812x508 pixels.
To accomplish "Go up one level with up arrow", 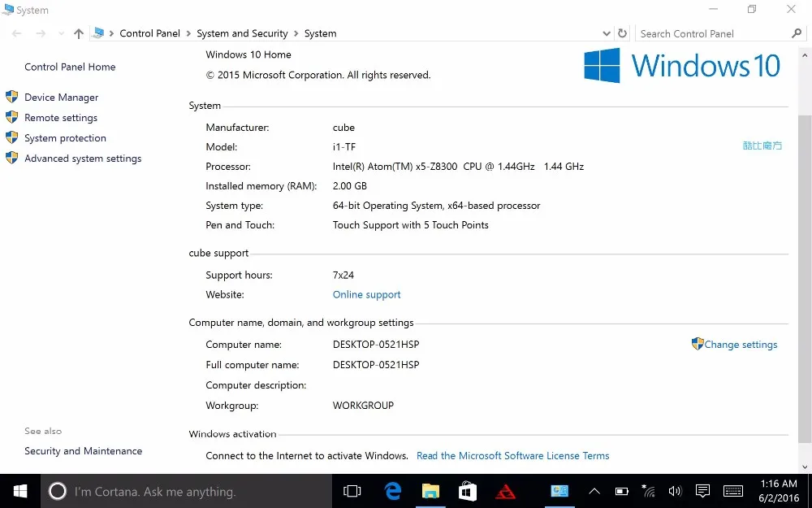I will (x=79, y=33).
